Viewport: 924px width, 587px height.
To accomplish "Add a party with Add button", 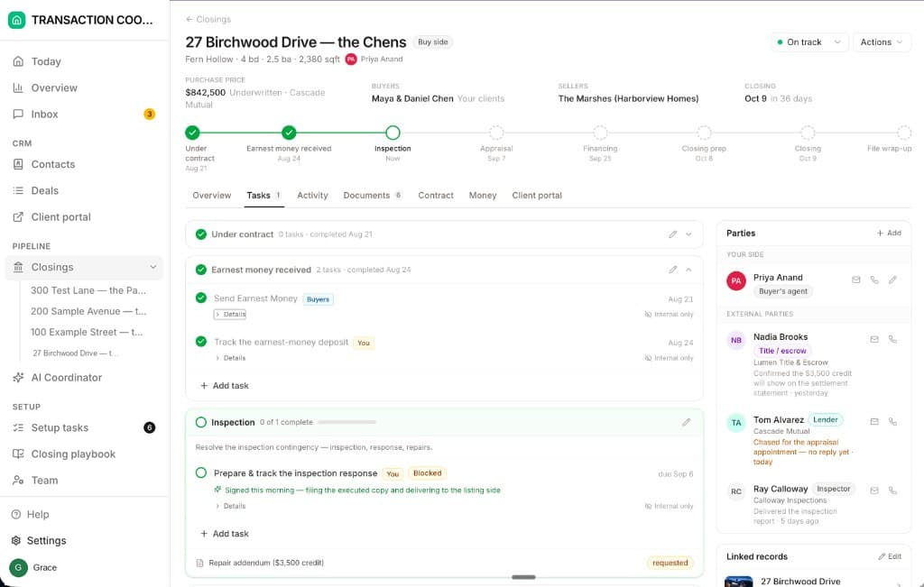I will click(889, 234).
